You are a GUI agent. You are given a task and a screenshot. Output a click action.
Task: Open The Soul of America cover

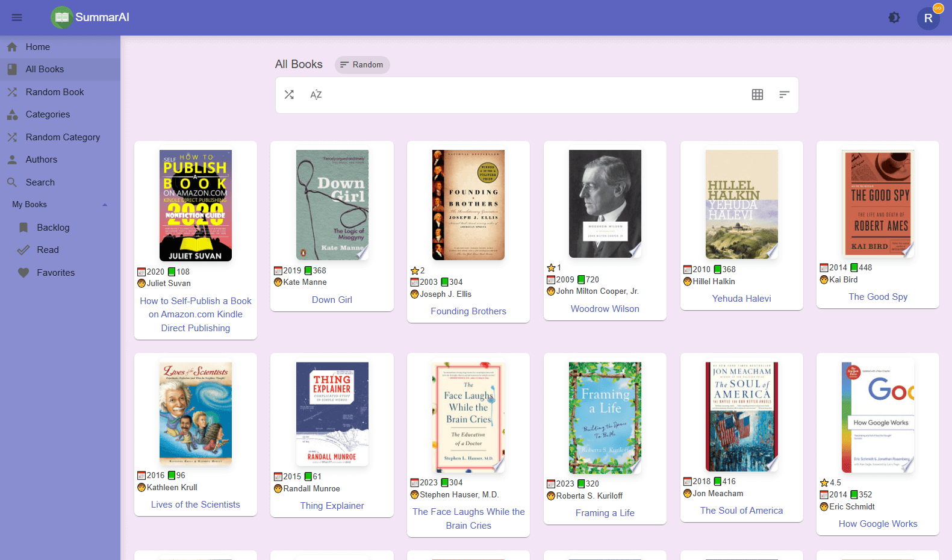[742, 416]
